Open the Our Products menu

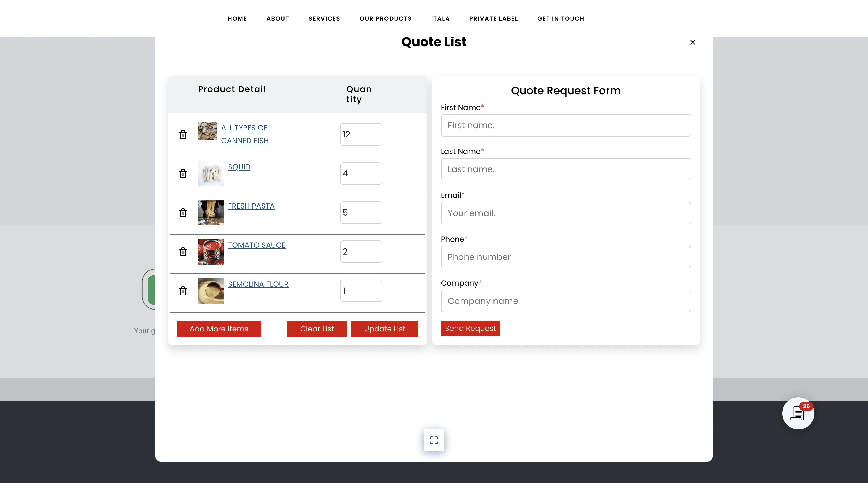tap(385, 18)
